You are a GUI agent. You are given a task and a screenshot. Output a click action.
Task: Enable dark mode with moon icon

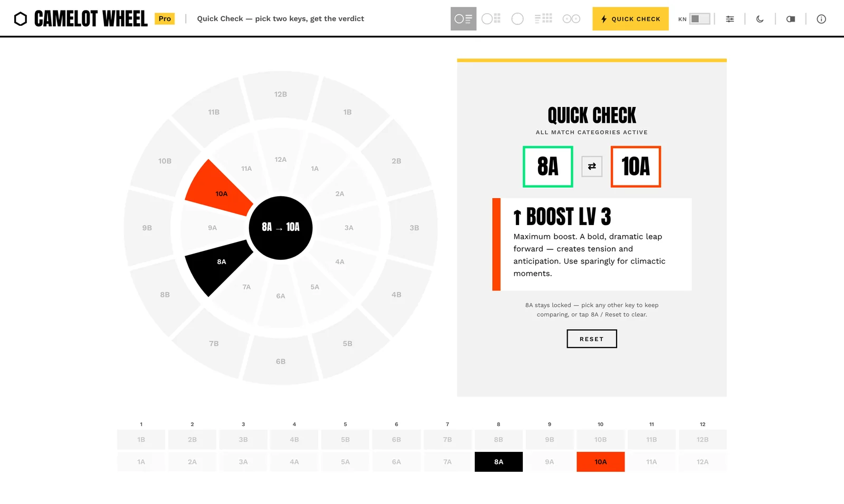click(x=760, y=19)
